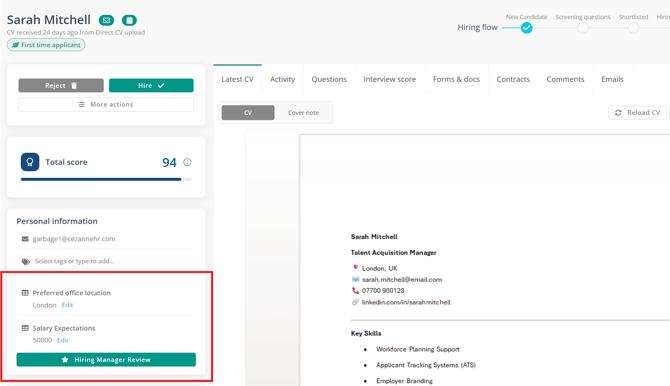Click the Applicant Tracking Systems (ATS) bullet
Viewport: 670px width, 386px height.
426,365
